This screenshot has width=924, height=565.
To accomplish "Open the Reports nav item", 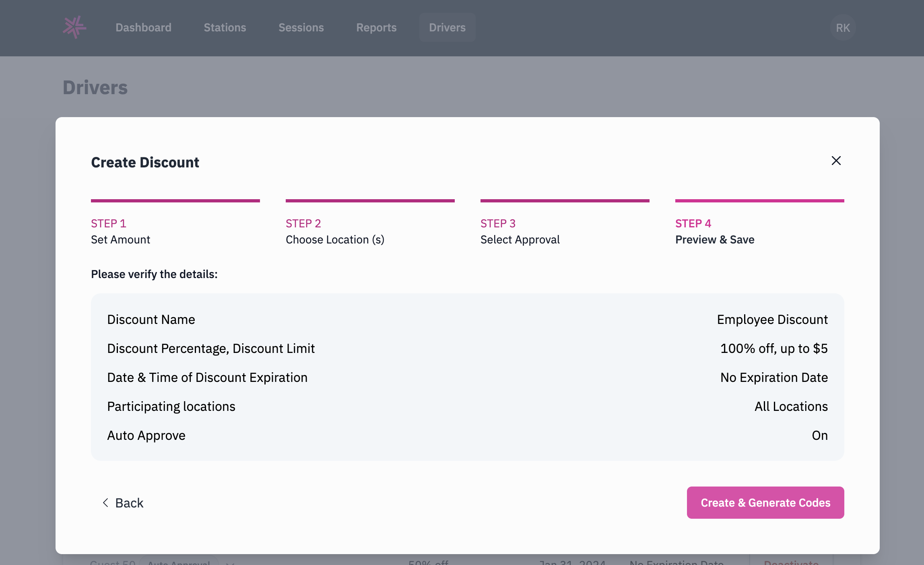I will click(x=376, y=27).
